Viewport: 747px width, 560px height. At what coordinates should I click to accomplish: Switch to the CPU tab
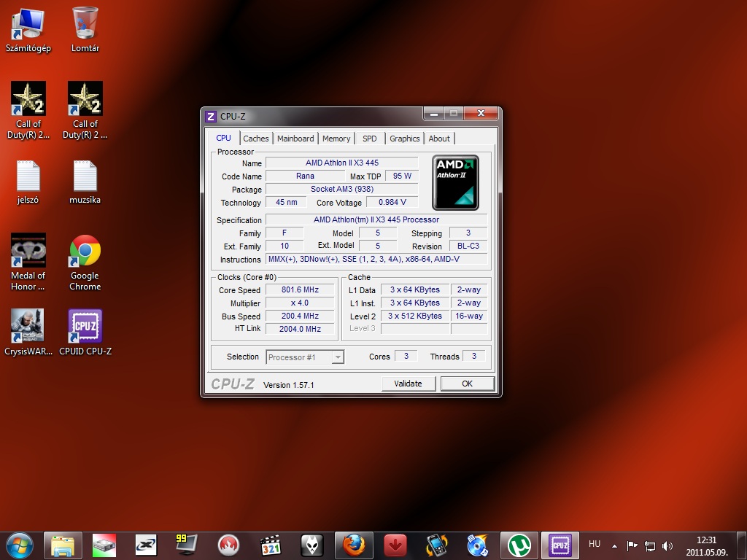[223, 138]
